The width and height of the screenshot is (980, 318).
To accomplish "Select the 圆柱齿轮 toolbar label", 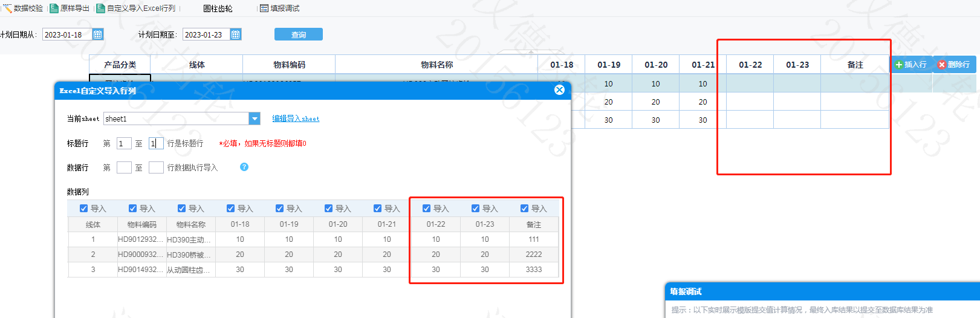I will point(218,8).
